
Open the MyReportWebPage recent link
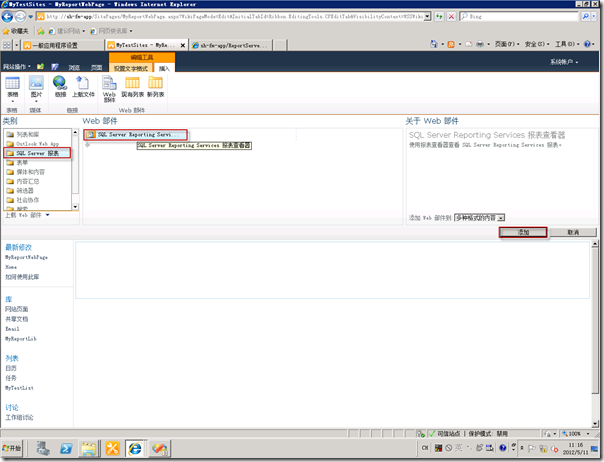coord(27,257)
